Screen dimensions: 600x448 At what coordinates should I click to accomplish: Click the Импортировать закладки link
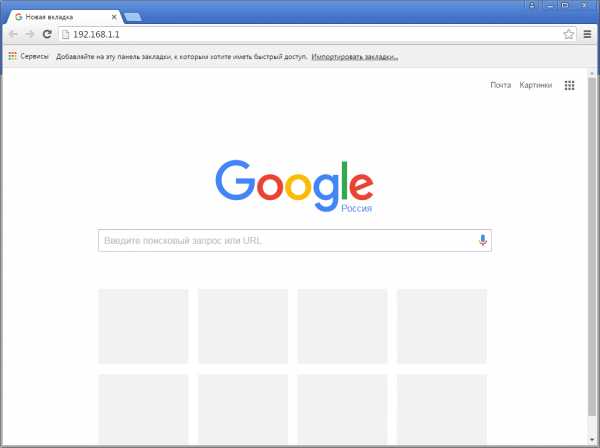355,57
